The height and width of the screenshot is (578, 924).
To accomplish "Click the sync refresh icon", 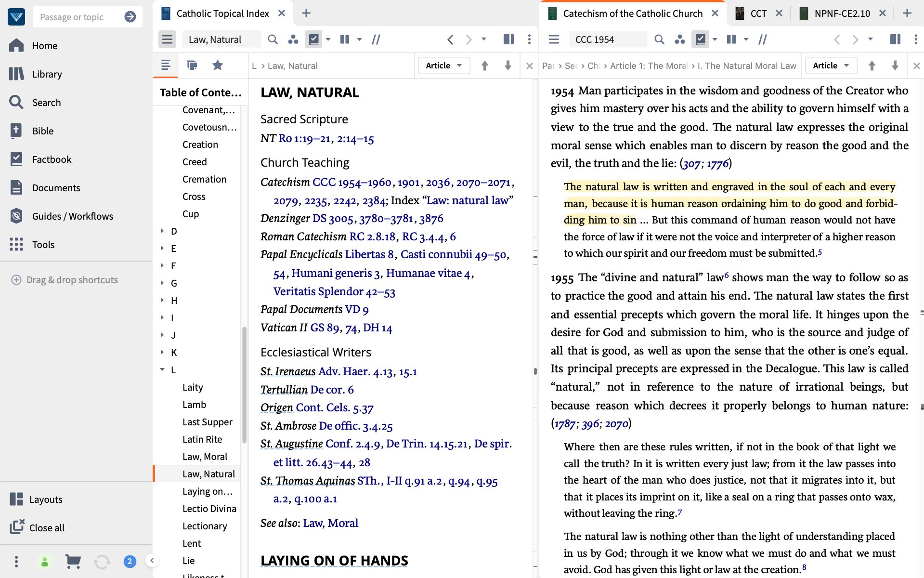I will [102, 562].
